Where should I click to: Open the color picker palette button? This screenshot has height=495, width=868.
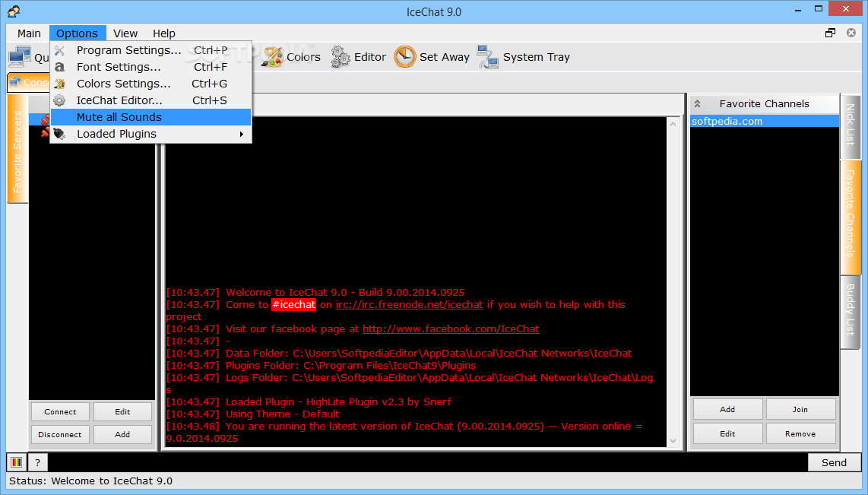pyautogui.click(x=17, y=462)
